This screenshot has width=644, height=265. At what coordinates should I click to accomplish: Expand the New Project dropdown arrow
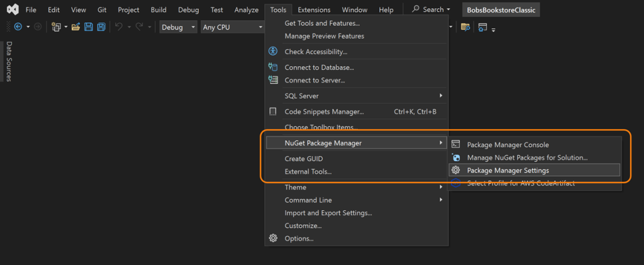pyautogui.click(x=65, y=27)
